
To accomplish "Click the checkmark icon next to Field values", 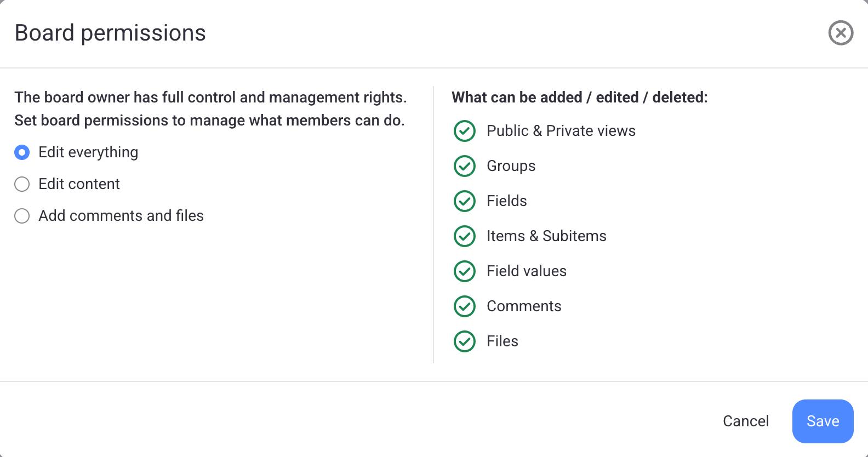I will point(464,271).
